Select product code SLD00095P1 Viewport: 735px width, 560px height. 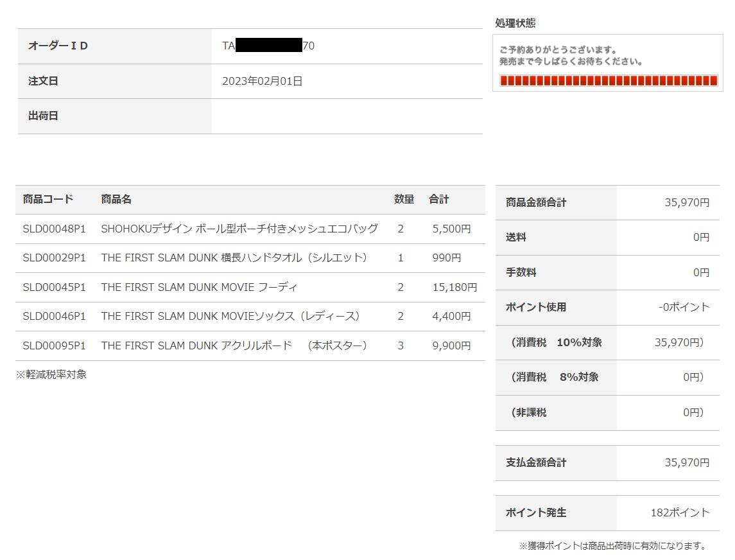pyautogui.click(x=55, y=346)
